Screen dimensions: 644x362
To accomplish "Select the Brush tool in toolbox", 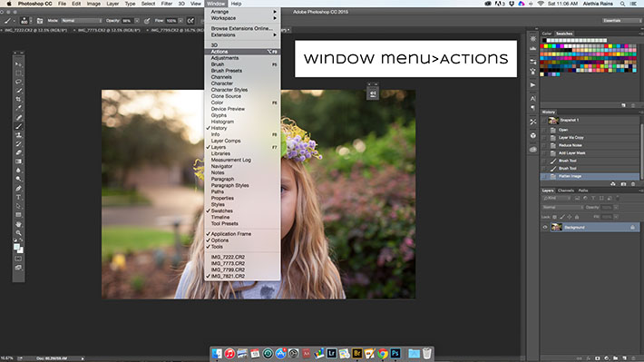I will [18, 126].
